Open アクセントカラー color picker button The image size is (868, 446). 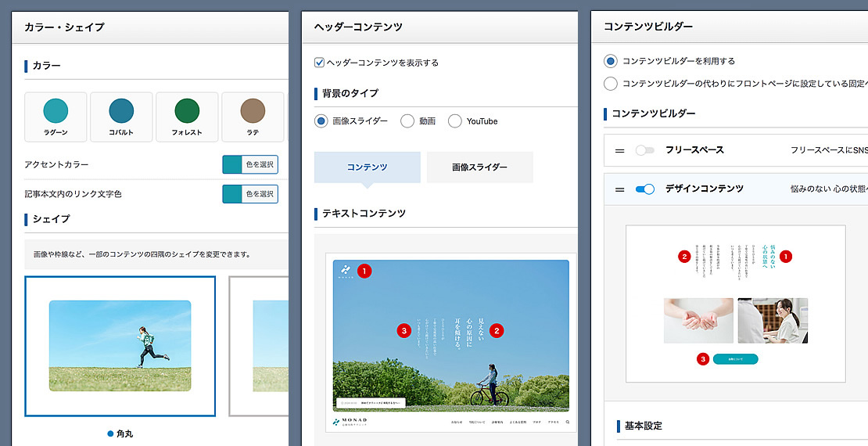[250, 164]
